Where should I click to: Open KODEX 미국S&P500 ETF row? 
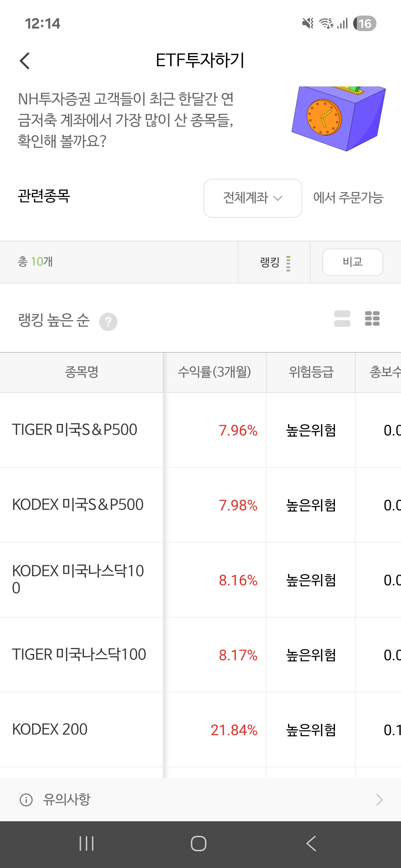pyautogui.click(x=200, y=505)
